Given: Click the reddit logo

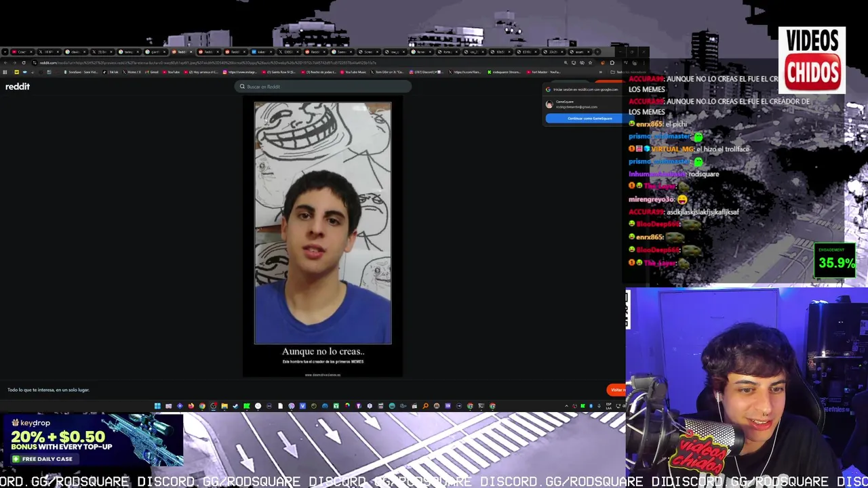Looking at the screenshot, I should [x=18, y=87].
